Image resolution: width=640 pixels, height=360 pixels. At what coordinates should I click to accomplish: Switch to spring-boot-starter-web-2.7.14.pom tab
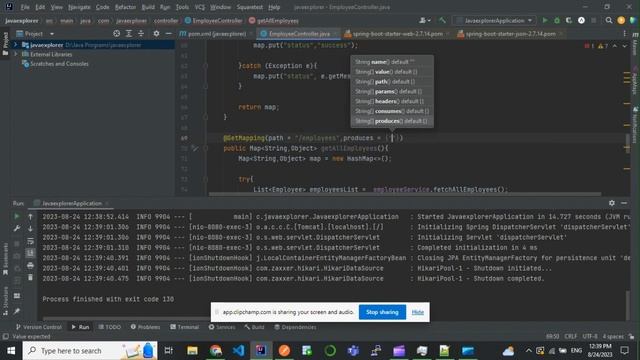point(397,34)
